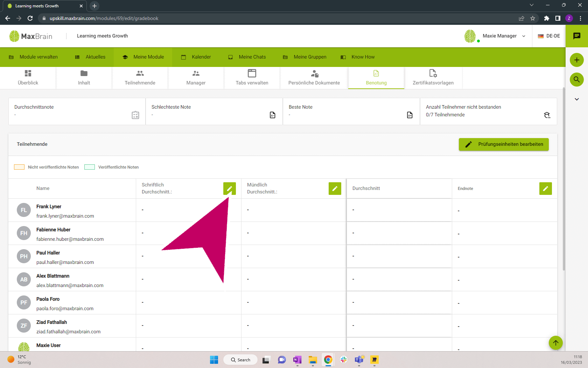Open Aktuelles menu item
Viewport: 588px width, 368px height.
pyautogui.click(x=90, y=57)
